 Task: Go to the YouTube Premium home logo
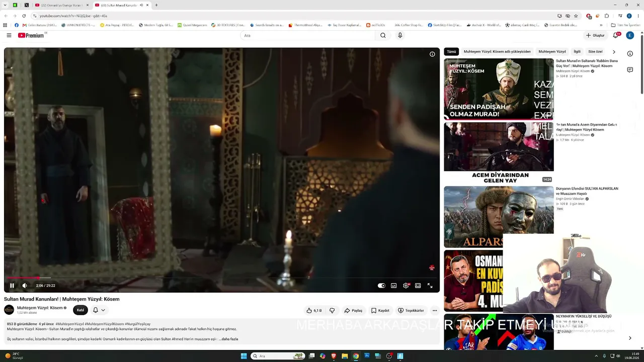click(x=31, y=35)
